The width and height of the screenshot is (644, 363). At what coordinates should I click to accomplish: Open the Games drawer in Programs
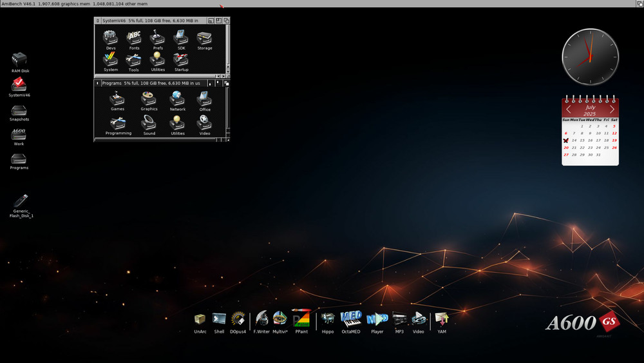tap(117, 99)
